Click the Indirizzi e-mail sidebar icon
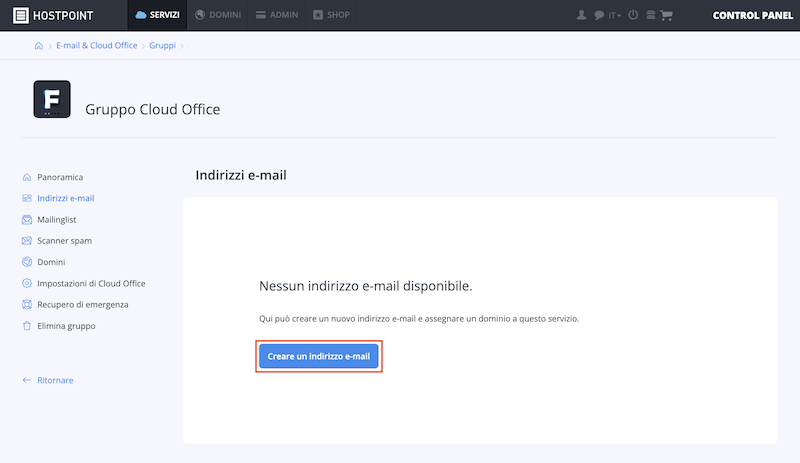Image resolution: width=800 pixels, height=463 pixels. [27, 198]
